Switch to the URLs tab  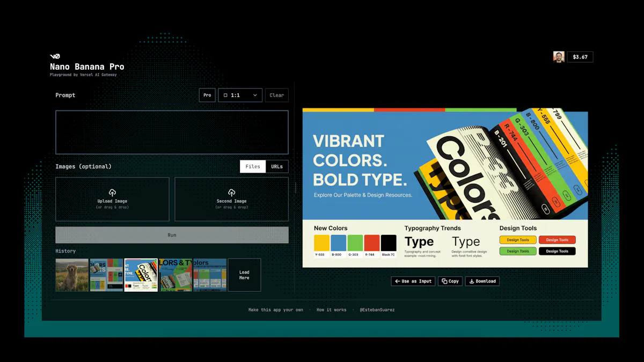[277, 166]
